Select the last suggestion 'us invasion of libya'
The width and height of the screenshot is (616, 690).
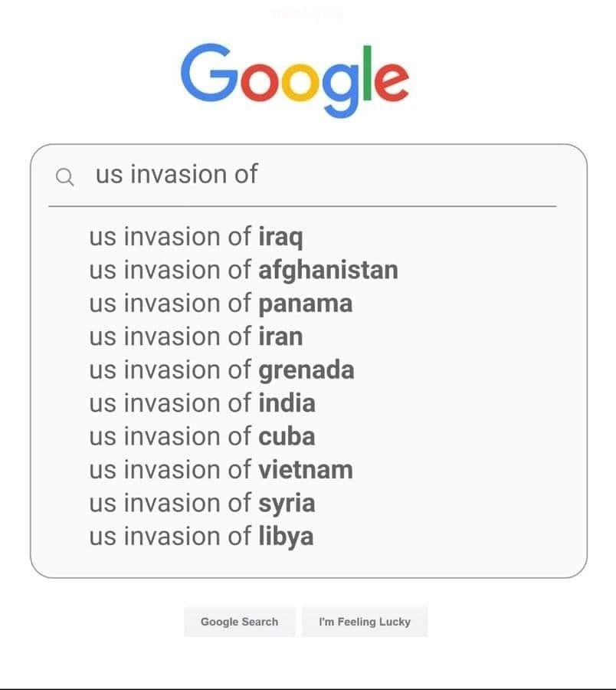(202, 536)
